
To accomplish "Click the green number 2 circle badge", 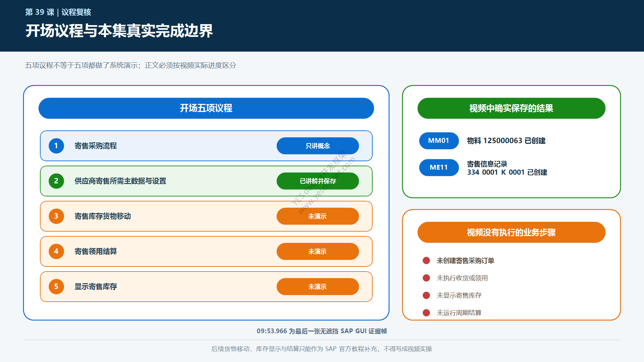I will point(56,181).
